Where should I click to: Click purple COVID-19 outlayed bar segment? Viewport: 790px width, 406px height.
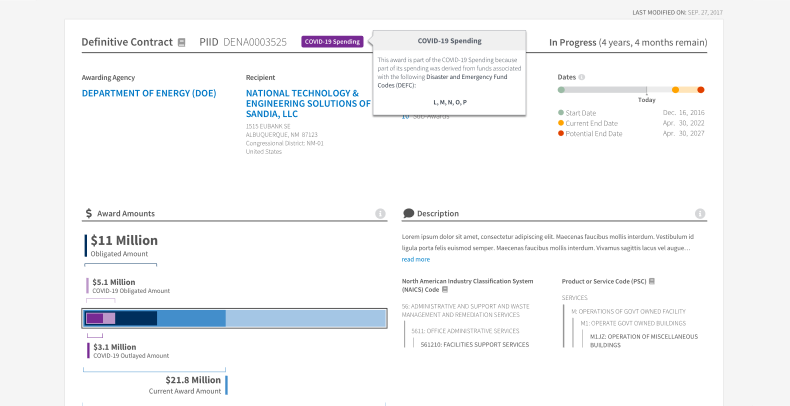pos(95,318)
